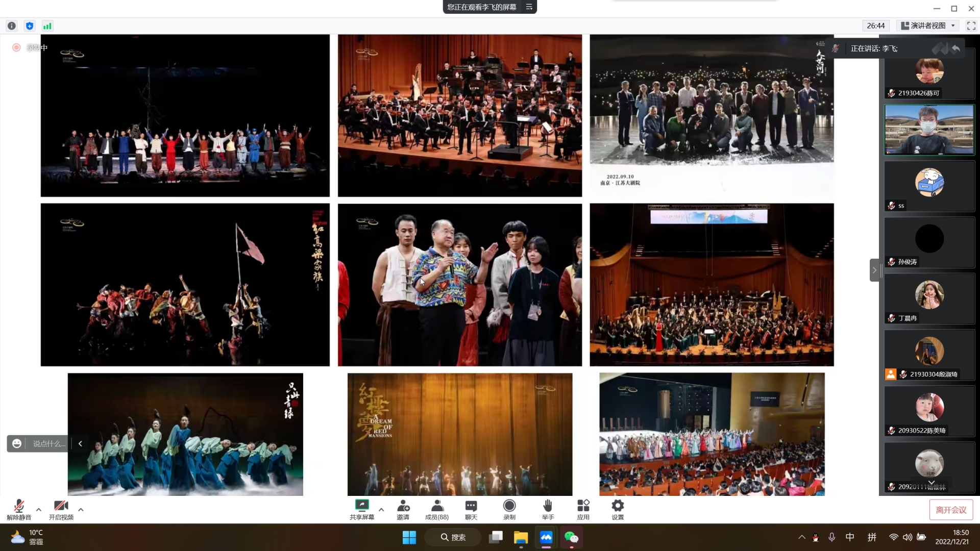
Task: Click the invite participants icon
Action: 403,509
